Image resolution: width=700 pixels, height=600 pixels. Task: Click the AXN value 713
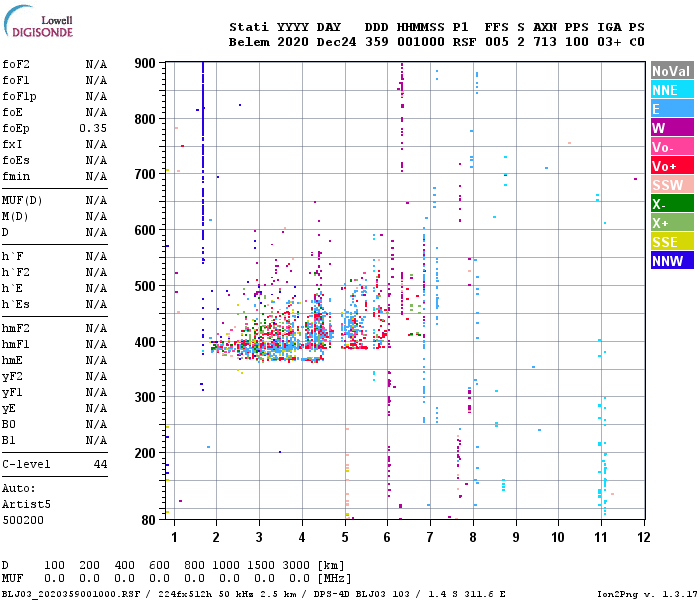click(545, 42)
